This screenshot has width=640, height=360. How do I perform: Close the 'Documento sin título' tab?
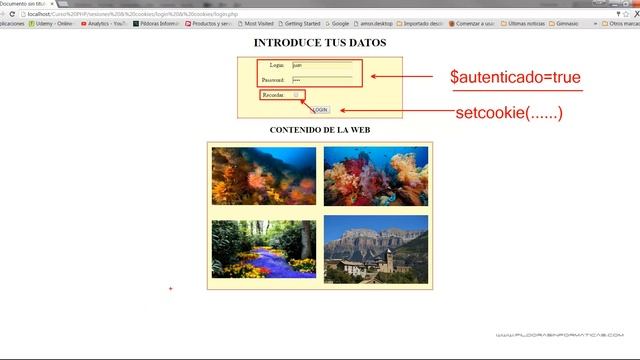point(52,4)
